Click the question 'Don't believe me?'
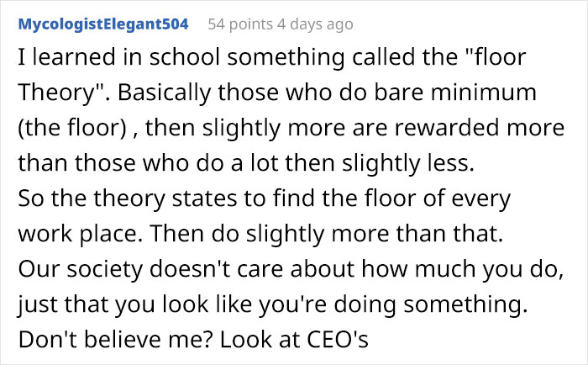This screenshot has width=588, height=365. click(116, 340)
